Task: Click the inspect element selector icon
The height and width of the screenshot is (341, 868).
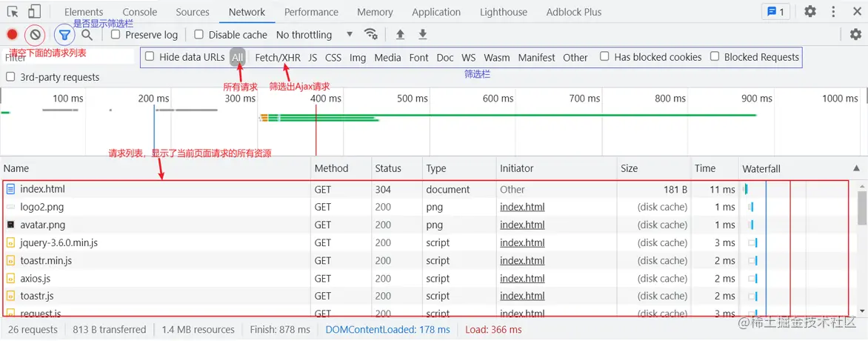Action: pos(13,12)
